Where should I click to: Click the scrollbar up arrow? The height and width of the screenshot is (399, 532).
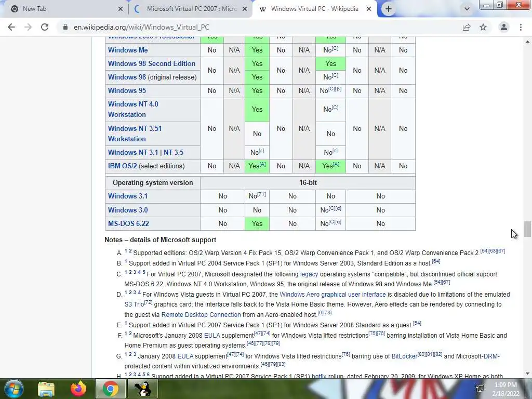click(x=527, y=42)
